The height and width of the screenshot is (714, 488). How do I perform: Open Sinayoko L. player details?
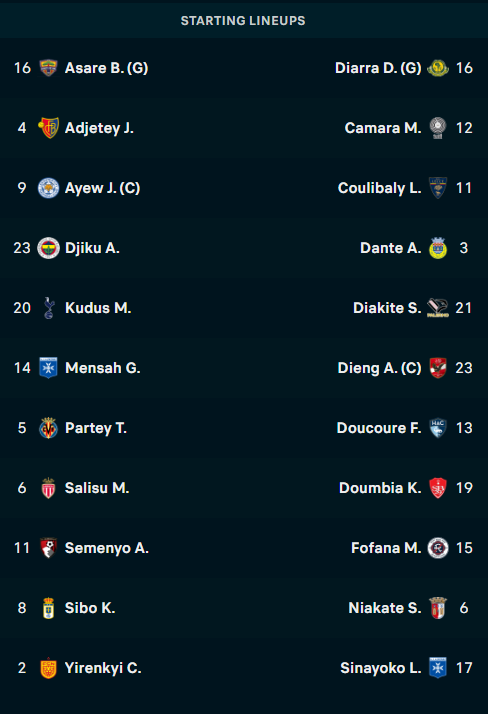(x=381, y=668)
